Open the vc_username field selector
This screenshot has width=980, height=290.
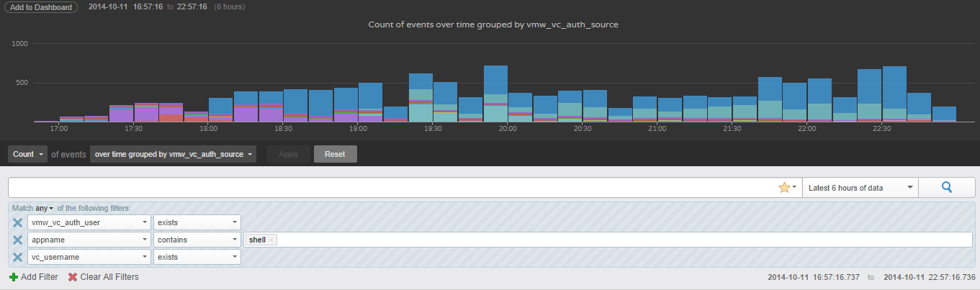(x=89, y=257)
